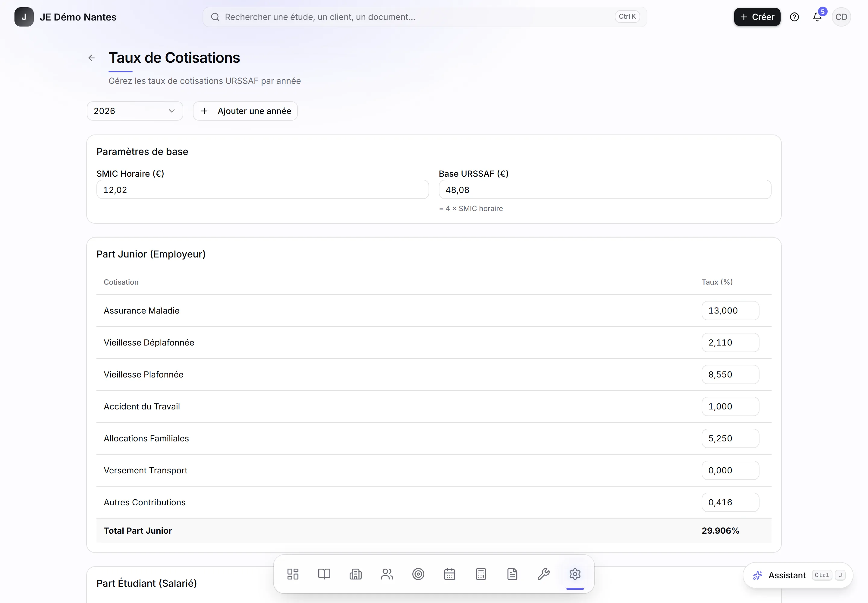The image size is (868, 603).
Task: Click the Part Junior (Employeur) heading
Action: pos(151,254)
